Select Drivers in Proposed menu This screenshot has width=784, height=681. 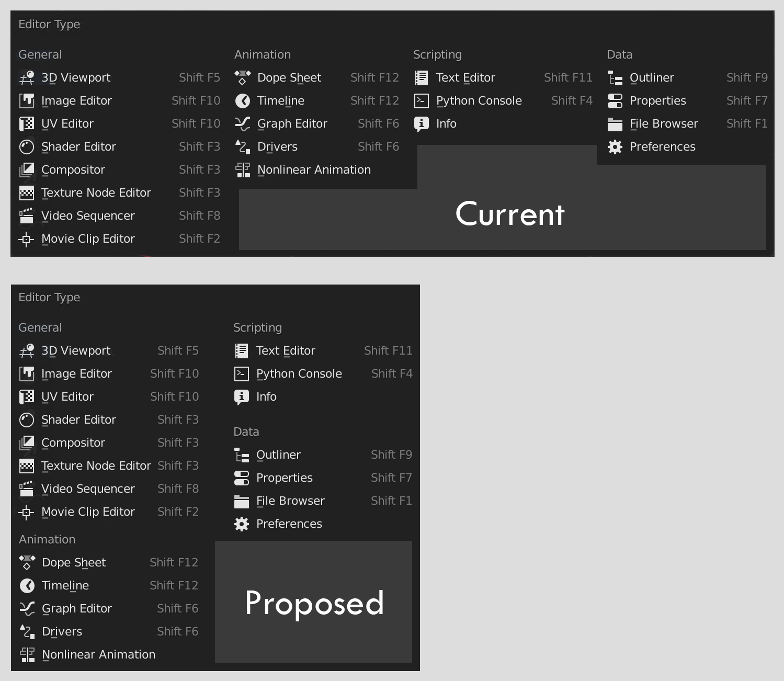109,632
